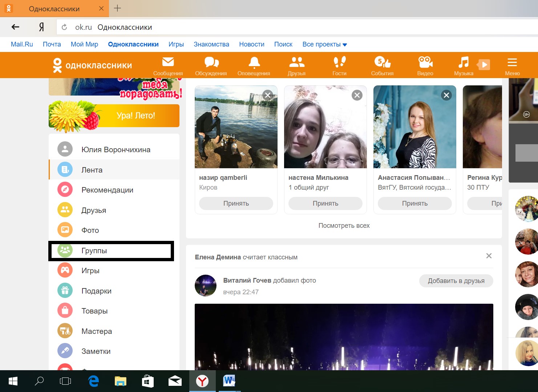Open Mail.Ru link in top bar
The width and height of the screenshot is (538, 392).
click(x=22, y=44)
